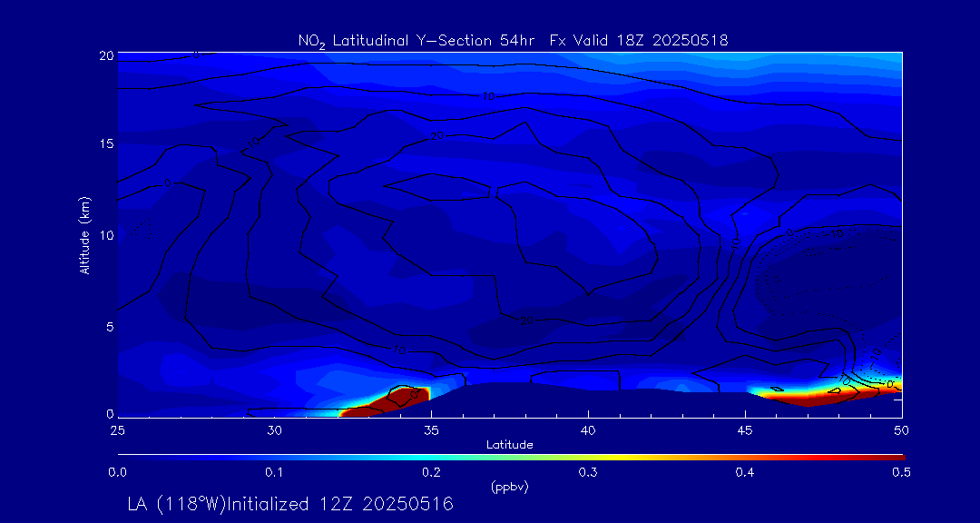The image size is (980, 523).
Task: Select the "Initialized 12Z 20250516" caption text
Action: (338, 504)
